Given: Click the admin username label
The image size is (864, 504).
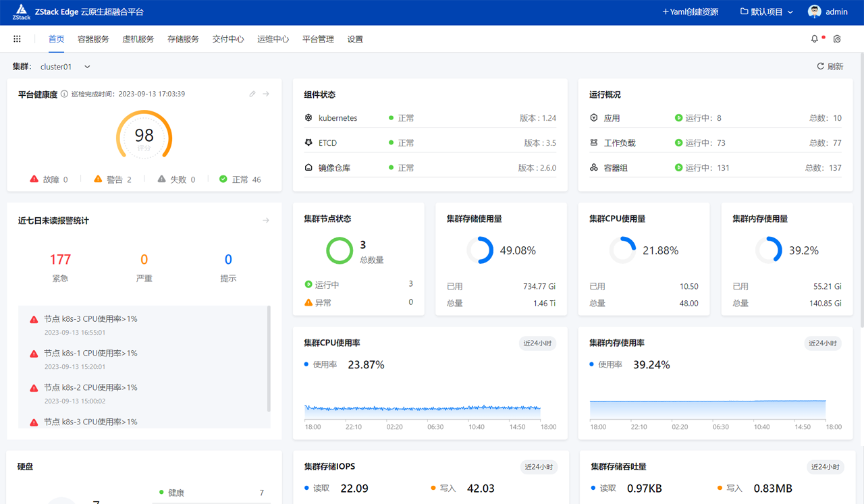Looking at the screenshot, I should point(836,11).
